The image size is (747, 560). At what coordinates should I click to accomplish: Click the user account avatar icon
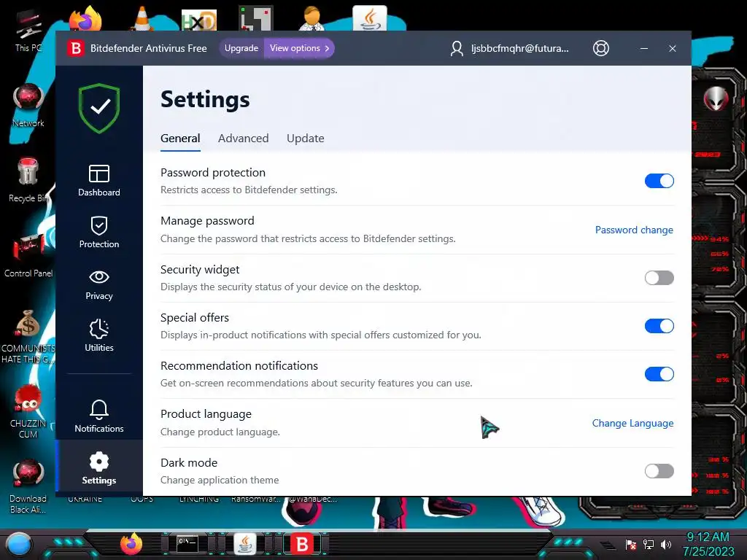(x=457, y=48)
